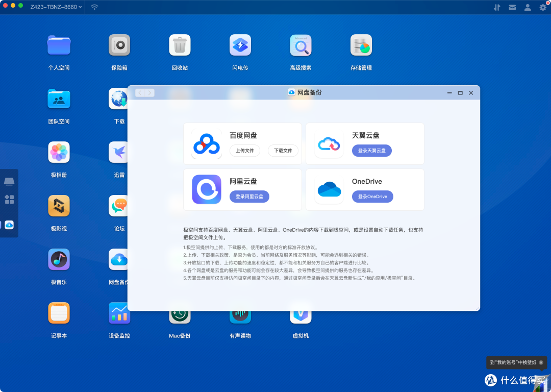551x392 pixels.
Task: Launch the 迅雷 app icon
Action: point(118,152)
